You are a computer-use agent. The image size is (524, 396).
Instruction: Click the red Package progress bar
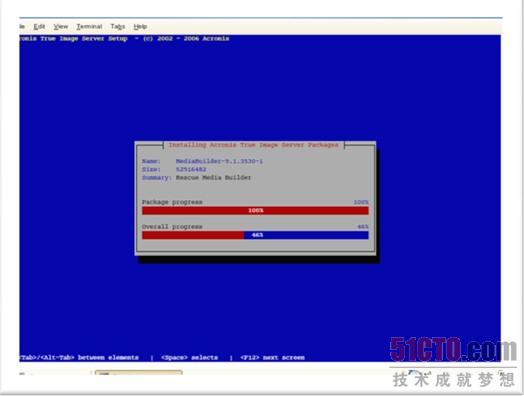click(x=255, y=211)
